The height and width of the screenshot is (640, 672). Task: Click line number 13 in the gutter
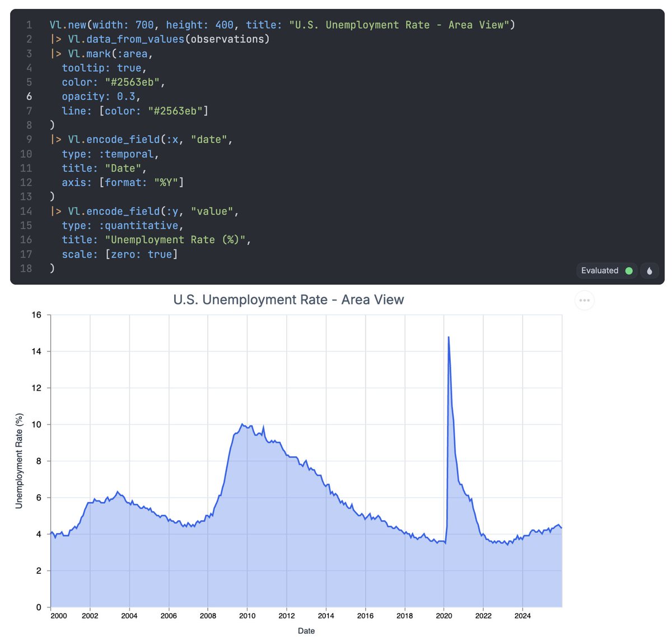pyautogui.click(x=26, y=197)
